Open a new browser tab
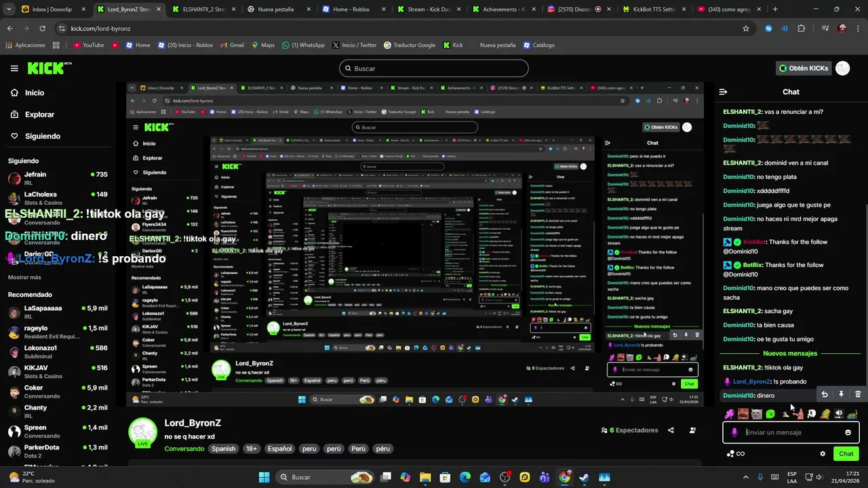 [x=775, y=9]
